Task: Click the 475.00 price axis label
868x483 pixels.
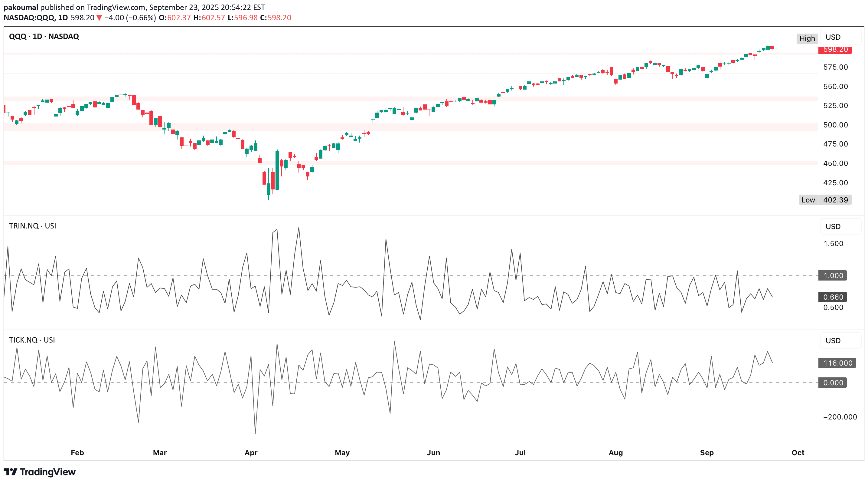Action: 835,144
